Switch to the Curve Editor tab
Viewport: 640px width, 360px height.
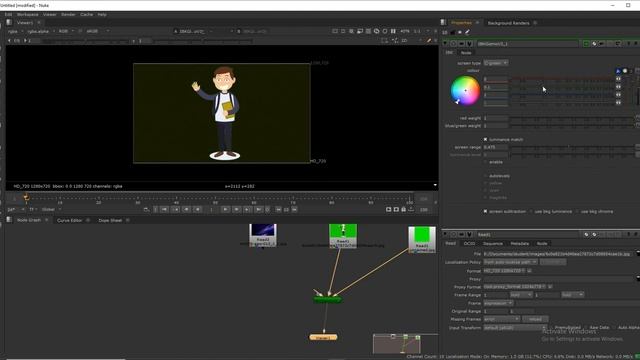pos(69,220)
